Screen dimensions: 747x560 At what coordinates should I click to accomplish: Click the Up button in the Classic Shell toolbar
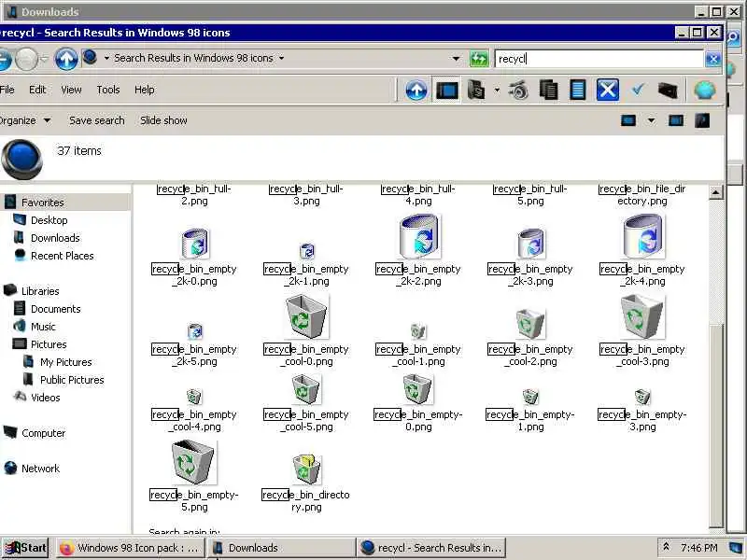click(x=416, y=90)
